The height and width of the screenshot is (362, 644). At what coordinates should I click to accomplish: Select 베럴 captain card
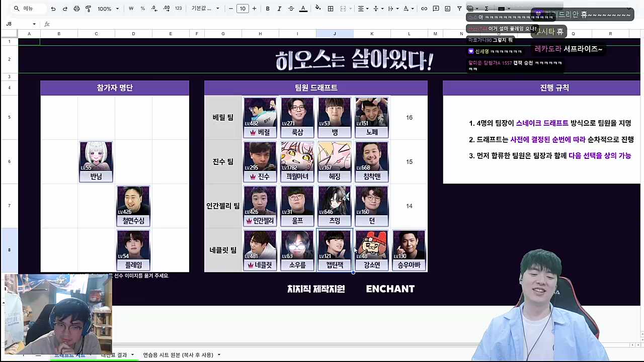(260, 117)
